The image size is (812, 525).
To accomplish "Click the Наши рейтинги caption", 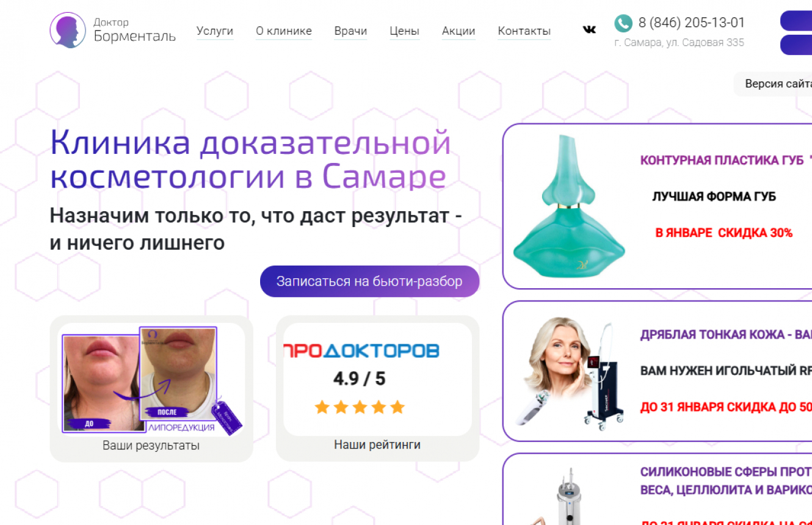I will click(x=377, y=444).
